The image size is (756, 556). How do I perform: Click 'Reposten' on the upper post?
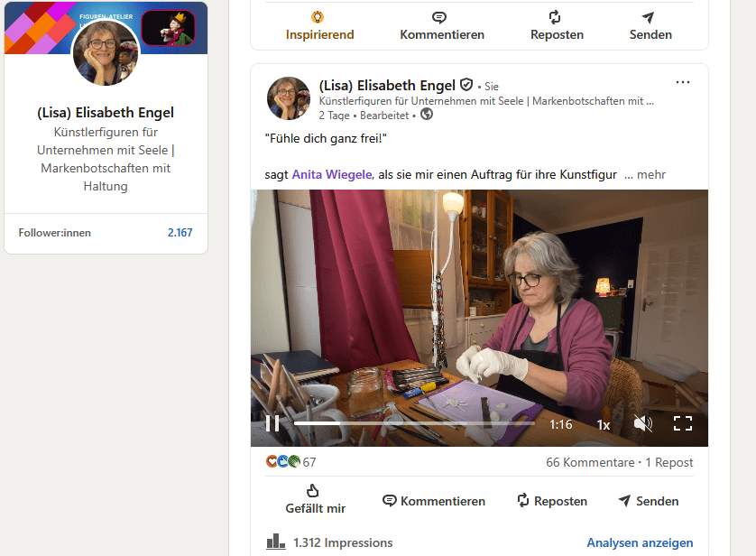556,26
